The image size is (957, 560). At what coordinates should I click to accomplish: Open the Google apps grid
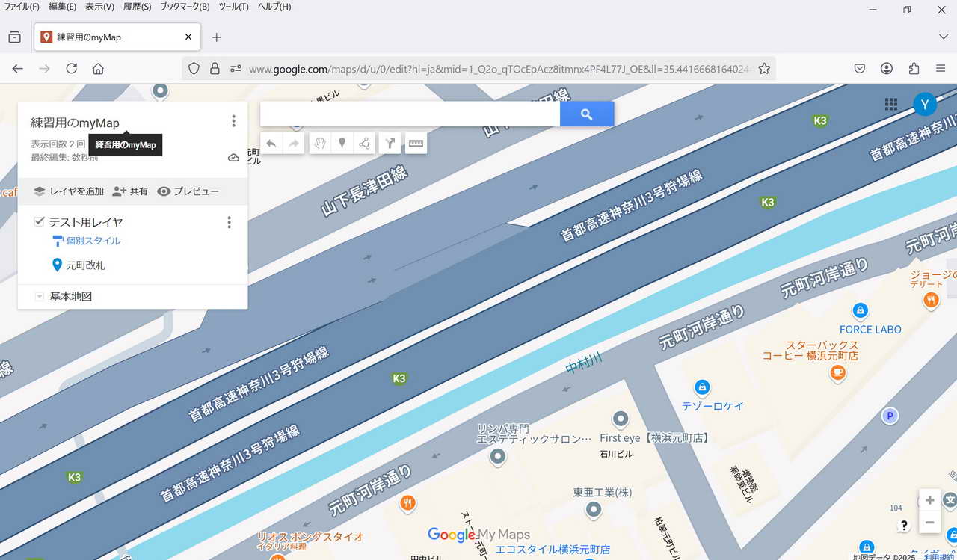coord(890,105)
